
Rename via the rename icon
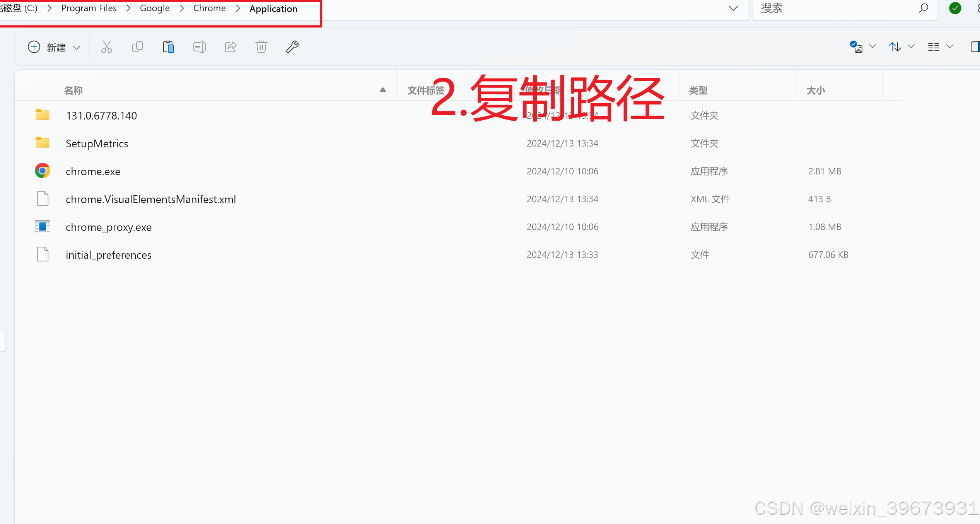(199, 47)
